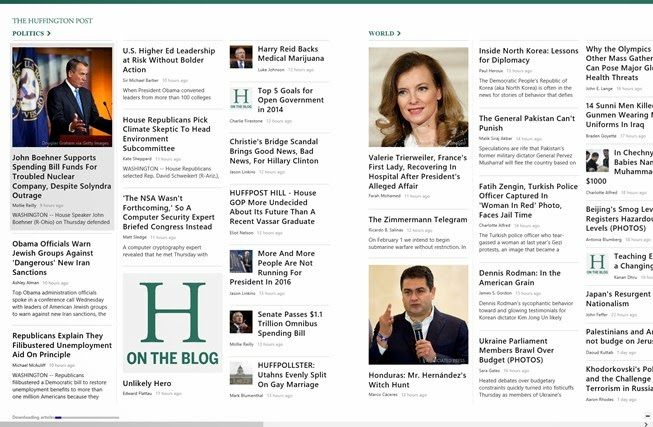
Task: Open Top 5 Goals for Open Government
Action: (291, 100)
